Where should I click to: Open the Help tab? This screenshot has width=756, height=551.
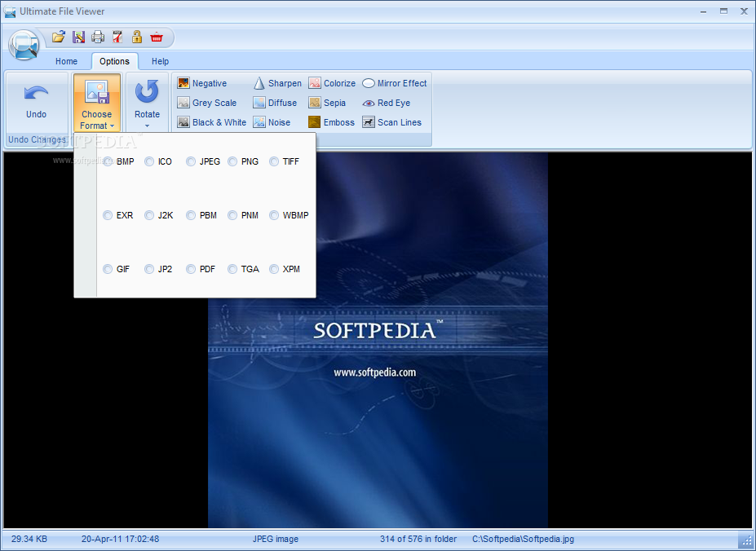tap(160, 61)
